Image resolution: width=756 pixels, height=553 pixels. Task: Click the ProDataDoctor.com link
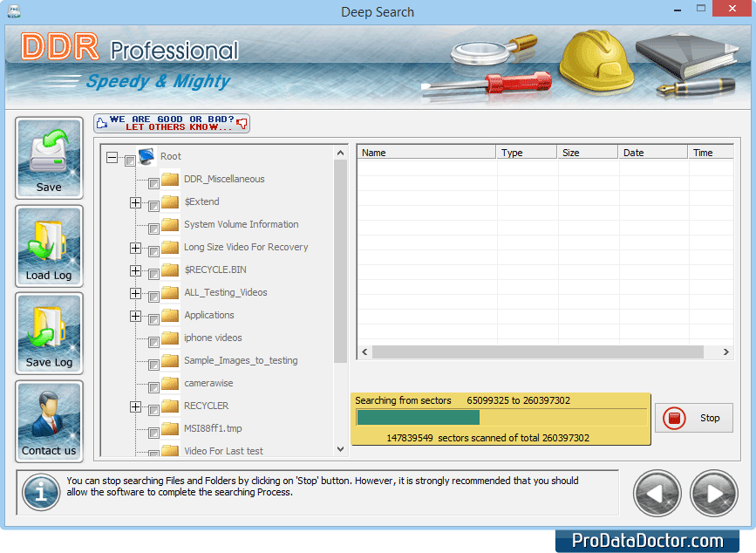pyautogui.click(x=648, y=541)
